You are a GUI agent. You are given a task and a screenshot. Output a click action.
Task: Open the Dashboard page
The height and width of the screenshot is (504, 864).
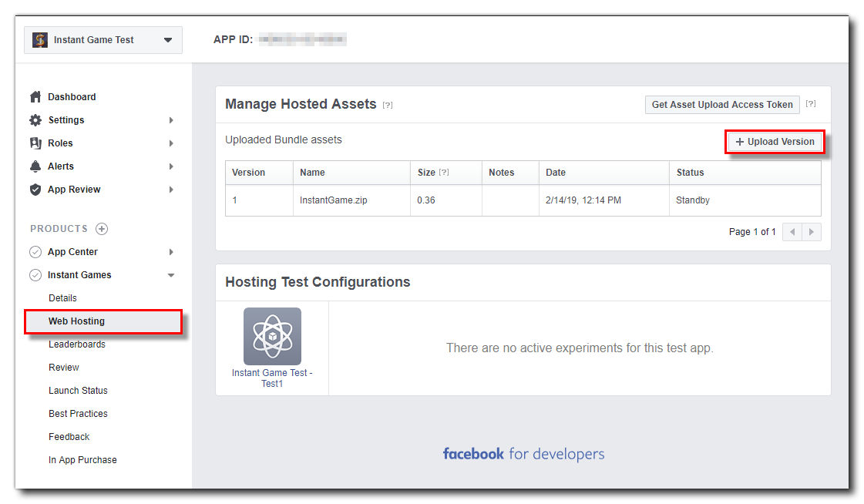(x=72, y=97)
